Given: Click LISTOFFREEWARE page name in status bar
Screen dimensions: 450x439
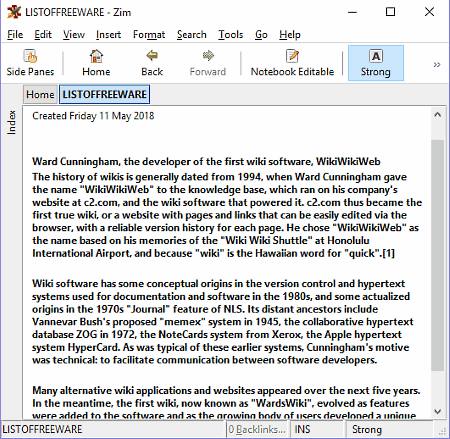Looking at the screenshot, I should [x=42, y=429].
